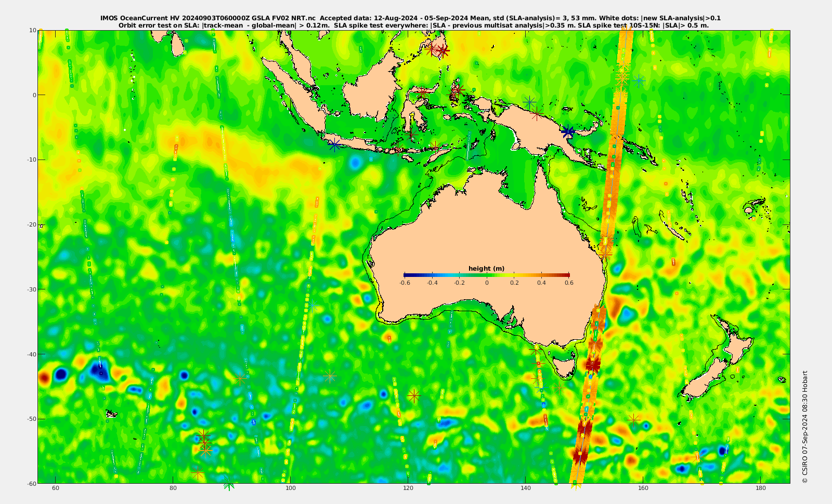
Task: Click longitude axis tick label 160
Action: pyautogui.click(x=643, y=488)
